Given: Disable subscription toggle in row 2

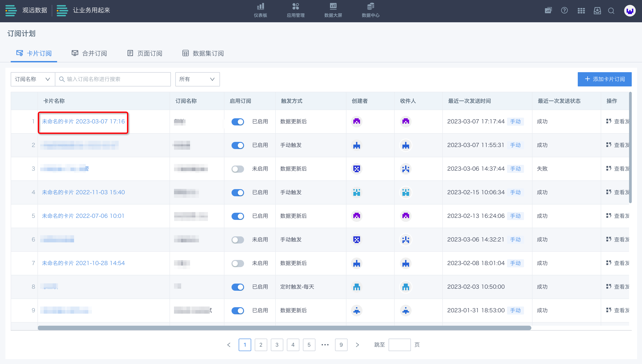Looking at the screenshot, I should tap(238, 145).
